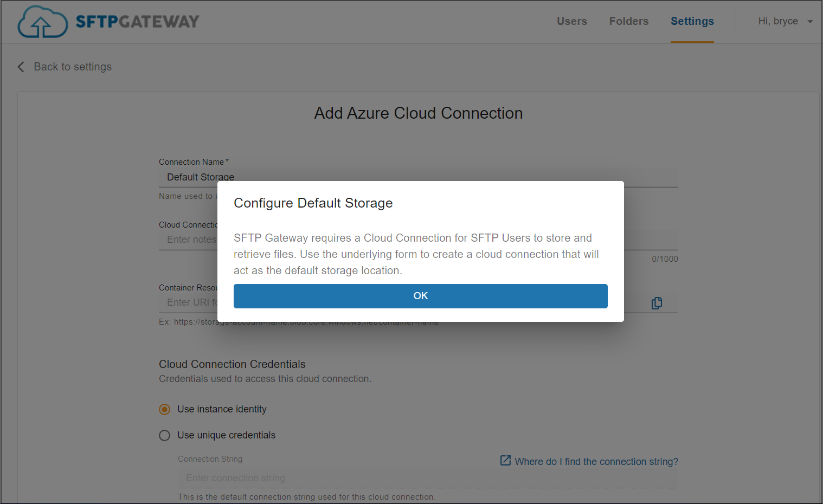Select Use unique credentials radio button
Screen dimensions: 823x504
[164, 435]
